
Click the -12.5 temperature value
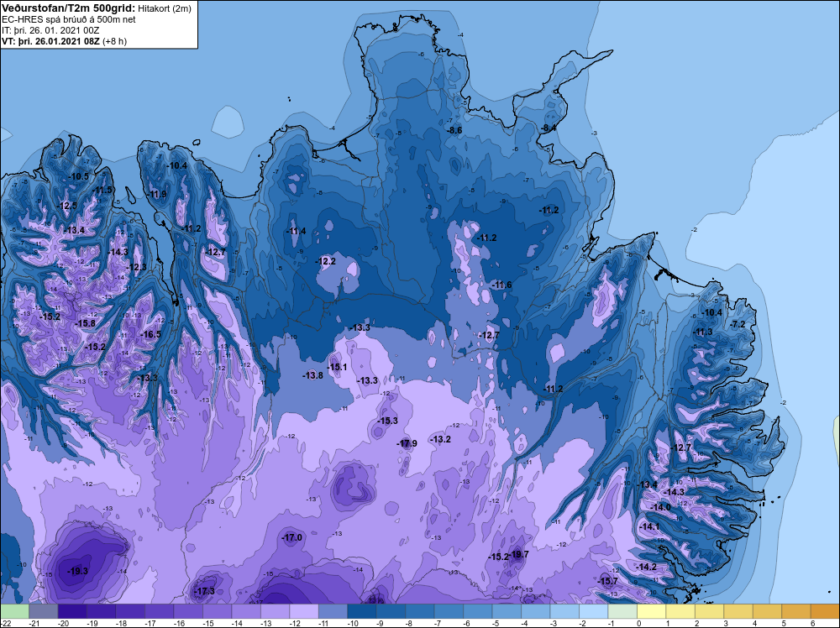click(x=67, y=206)
